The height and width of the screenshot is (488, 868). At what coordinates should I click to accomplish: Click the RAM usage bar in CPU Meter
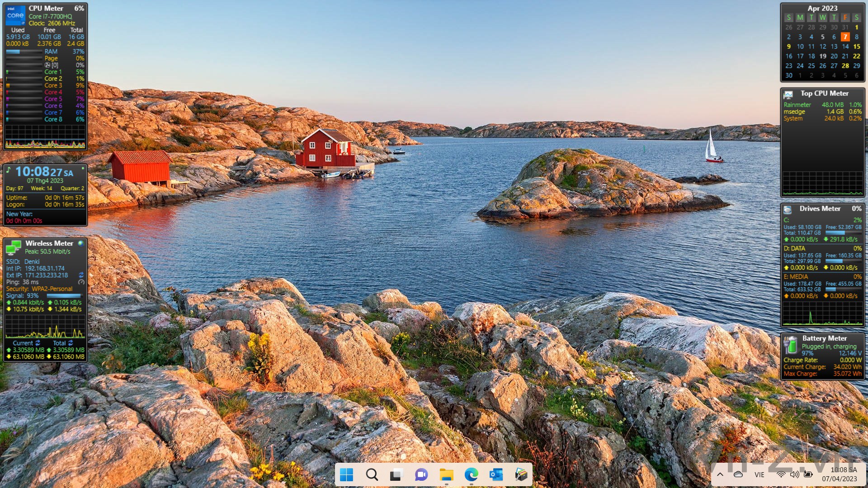[24, 52]
